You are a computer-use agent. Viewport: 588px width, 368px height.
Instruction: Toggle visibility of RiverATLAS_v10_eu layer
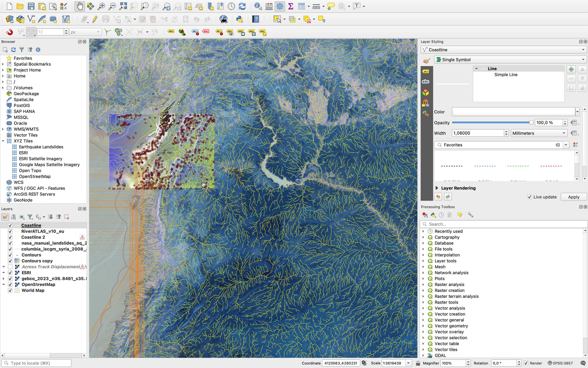pyautogui.click(x=10, y=231)
